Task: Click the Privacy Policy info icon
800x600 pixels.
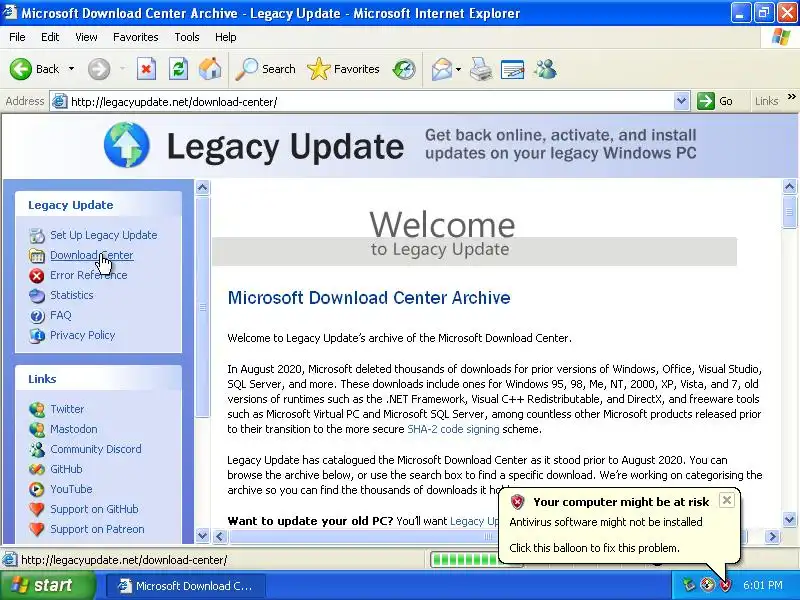Action: coord(37,336)
